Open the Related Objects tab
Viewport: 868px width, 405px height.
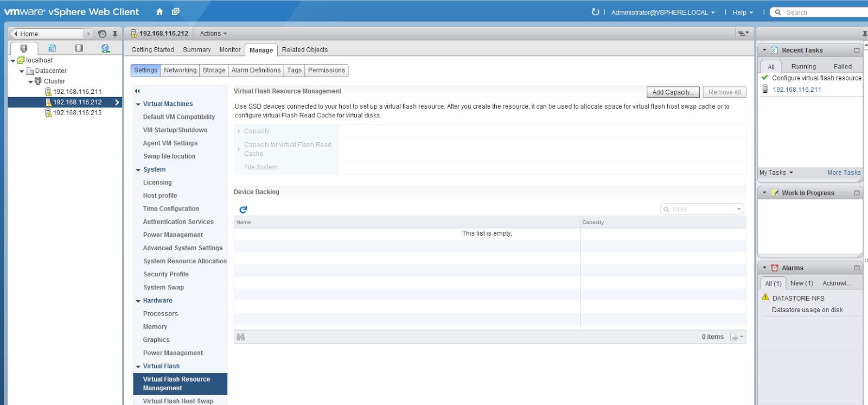point(305,50)
